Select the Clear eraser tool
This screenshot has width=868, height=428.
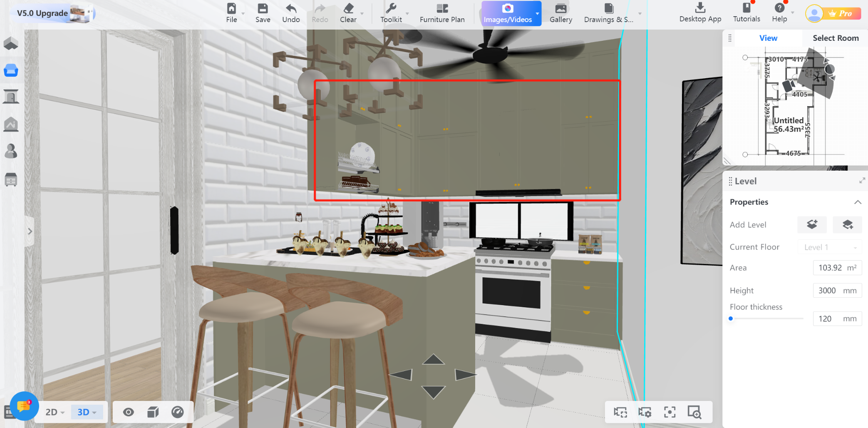(348, 9)
